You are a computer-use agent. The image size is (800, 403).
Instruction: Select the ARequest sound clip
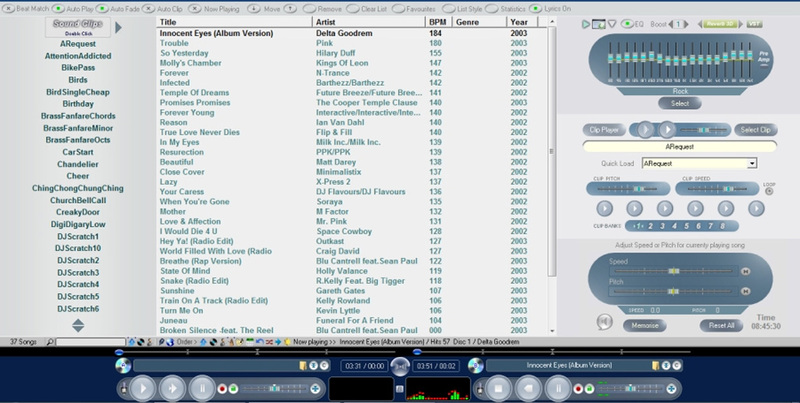coord(78,44)
